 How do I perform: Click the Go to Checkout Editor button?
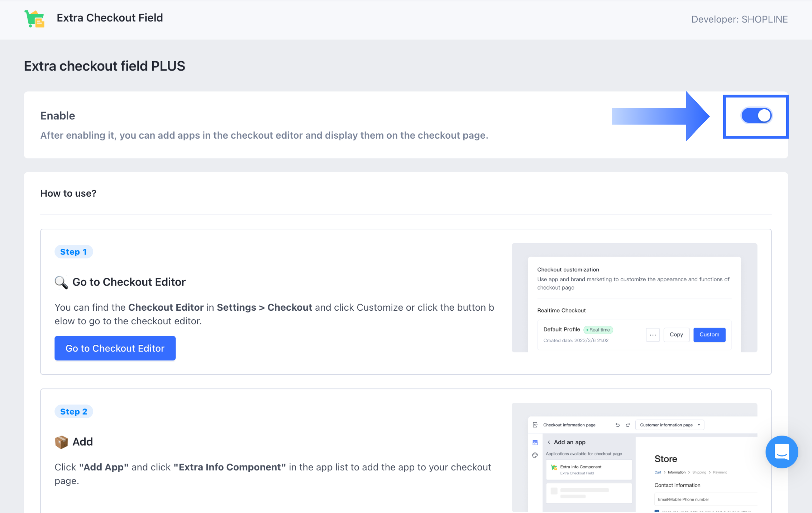(115, 348)
